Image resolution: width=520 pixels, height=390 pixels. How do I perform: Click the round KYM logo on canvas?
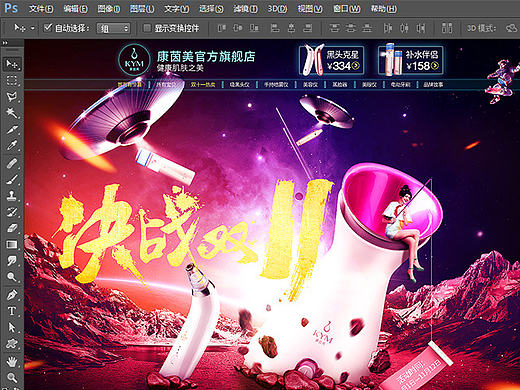tap(134, 60)
